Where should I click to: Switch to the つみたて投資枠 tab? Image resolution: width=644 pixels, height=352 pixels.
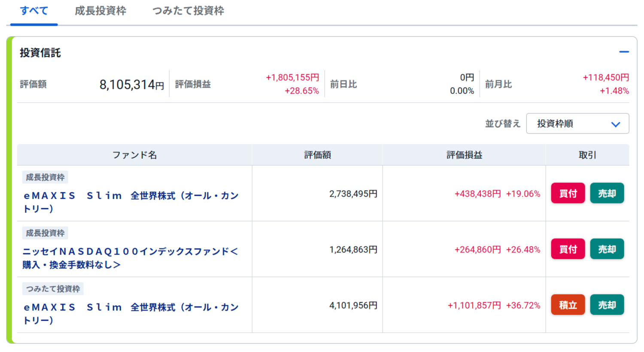point(188,11)
